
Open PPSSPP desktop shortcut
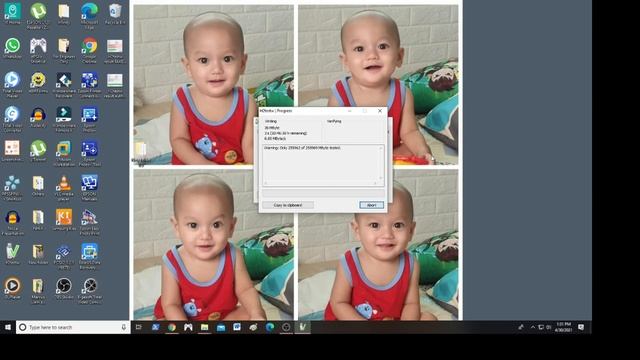12,188
